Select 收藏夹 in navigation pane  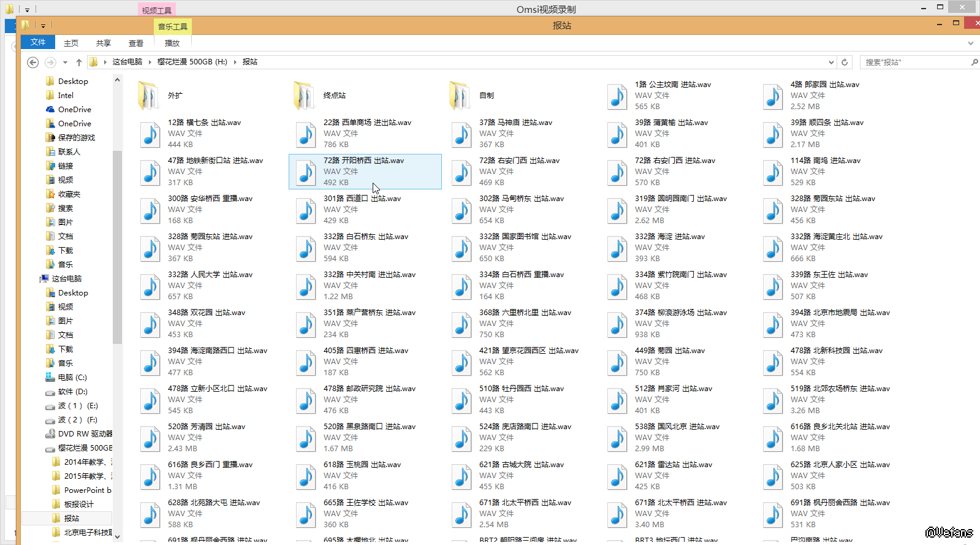(69, 194)
